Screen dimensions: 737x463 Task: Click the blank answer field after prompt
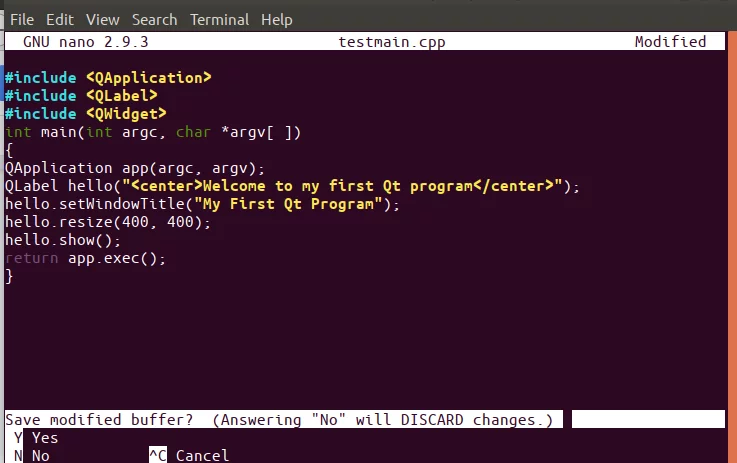click(x=648, y=419)
